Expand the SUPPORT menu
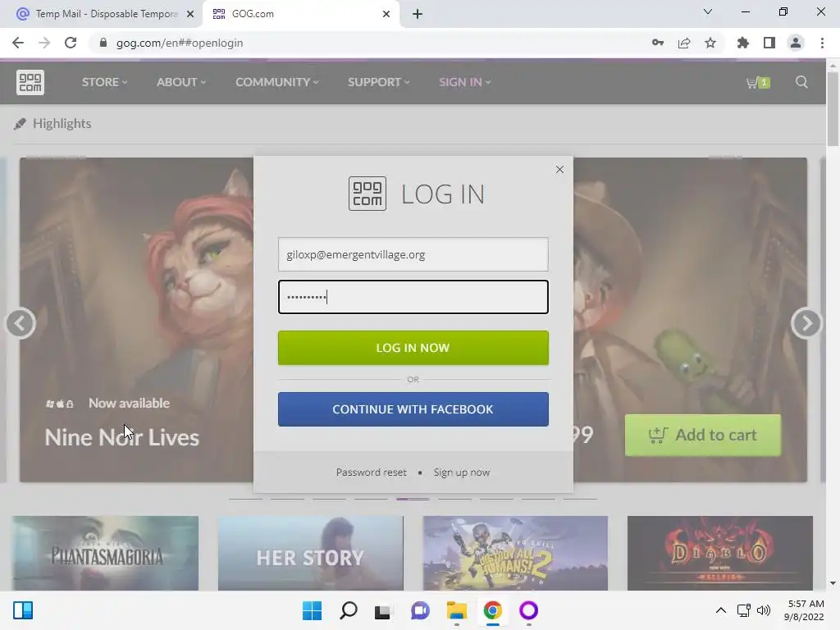The image size is (840, 630). [x=379, y=82]
